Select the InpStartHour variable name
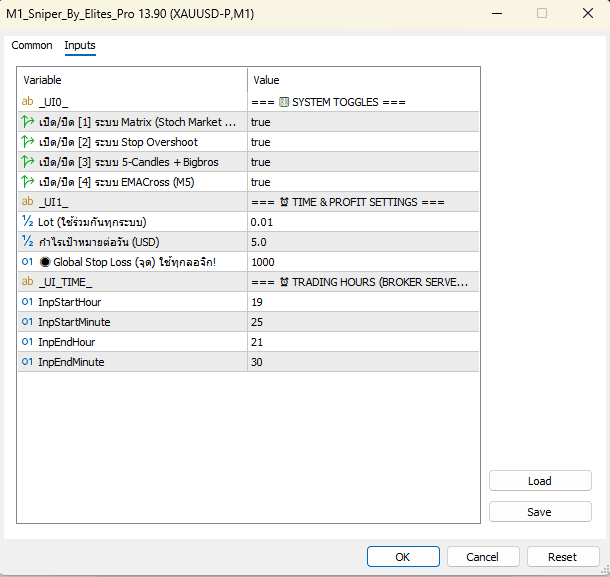Screen dimensions: 610x577 tap(70, 302)
